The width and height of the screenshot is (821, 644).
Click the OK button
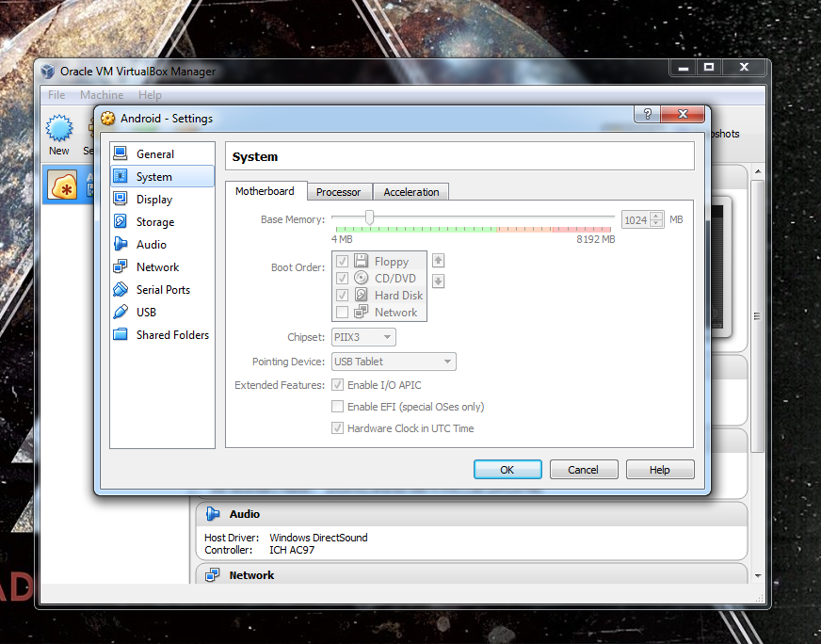(x=507, y=470)
